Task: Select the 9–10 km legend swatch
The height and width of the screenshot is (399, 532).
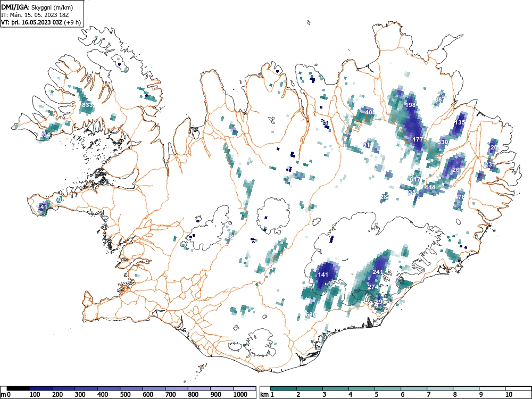Action: pos(492,388)
